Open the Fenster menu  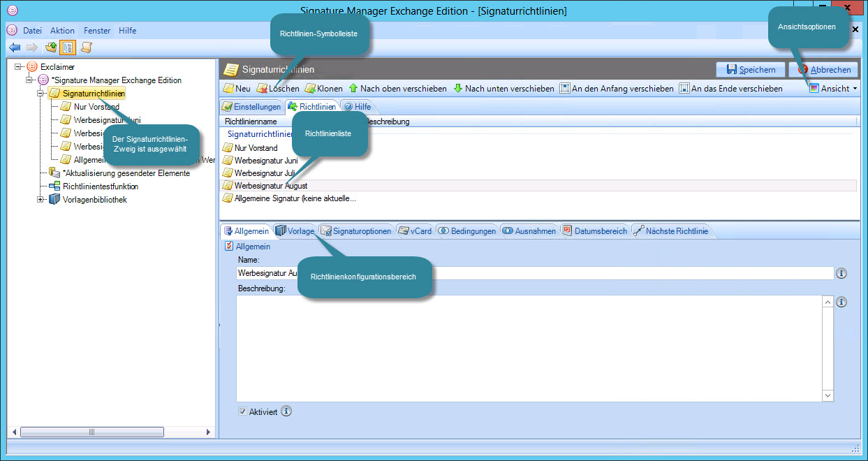click(97, 31)
